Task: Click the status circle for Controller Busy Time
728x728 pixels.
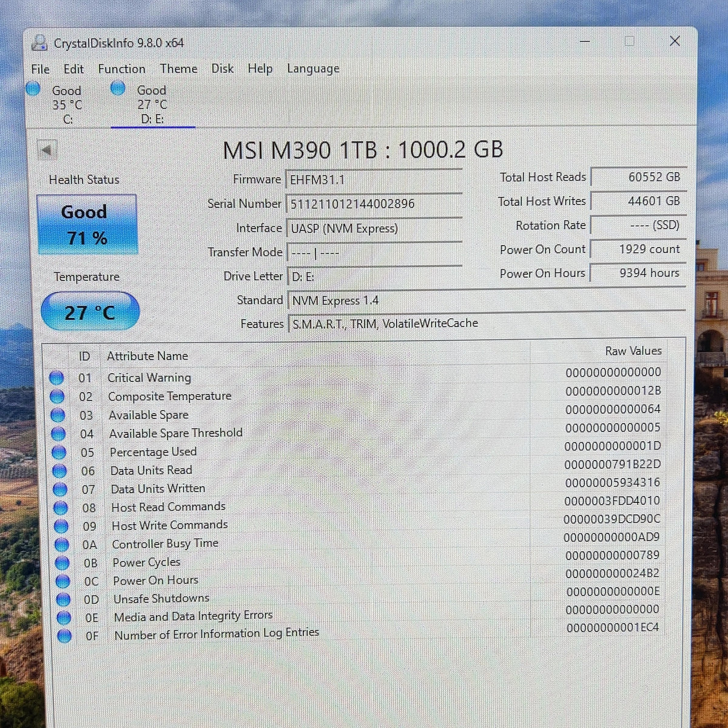Action: point(62,545)
